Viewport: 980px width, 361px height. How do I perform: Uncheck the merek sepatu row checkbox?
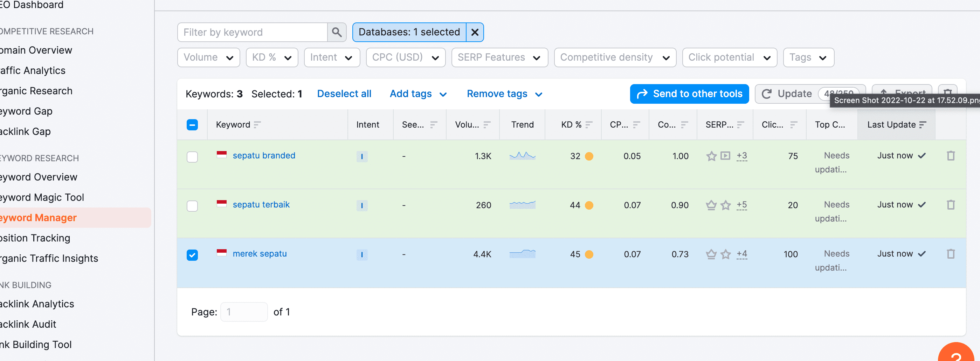tap(193, 255)
